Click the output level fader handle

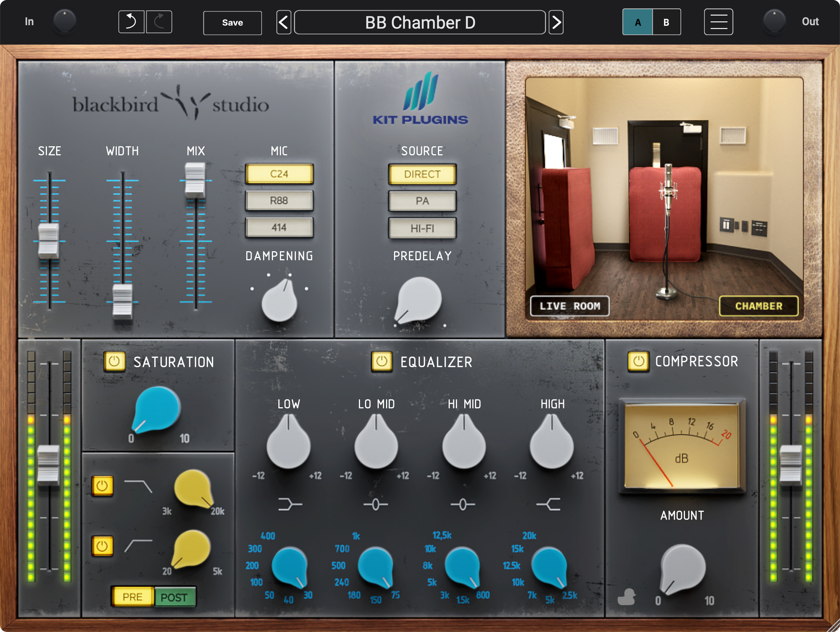[791, 465]
